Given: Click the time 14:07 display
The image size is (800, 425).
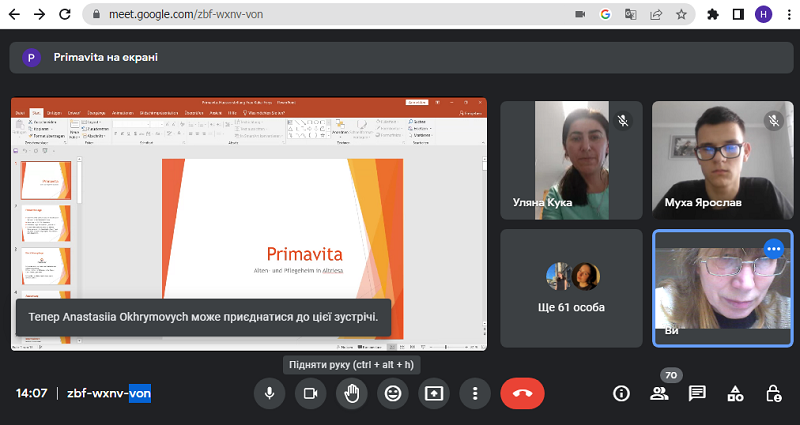Looking at the screenshot, I should tap(32, 393).
